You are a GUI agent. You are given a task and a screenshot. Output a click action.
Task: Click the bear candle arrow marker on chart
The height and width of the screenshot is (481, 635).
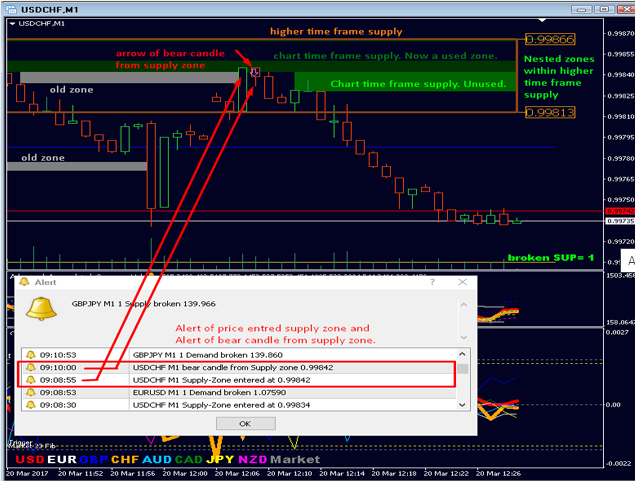point(255,72)
